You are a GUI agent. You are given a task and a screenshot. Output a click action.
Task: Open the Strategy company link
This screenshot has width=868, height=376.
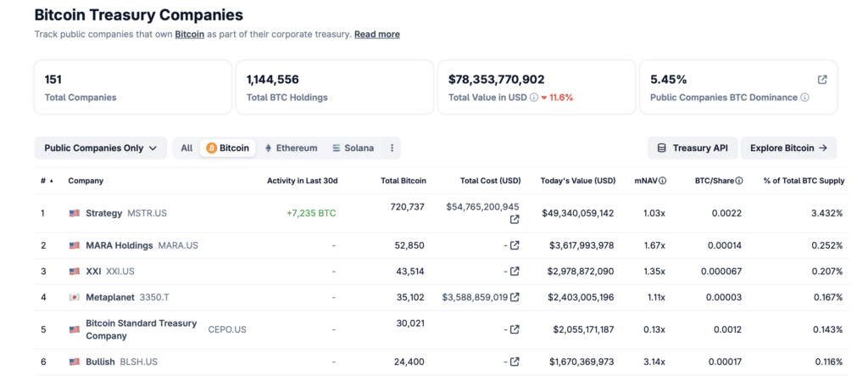click(104, 213)
